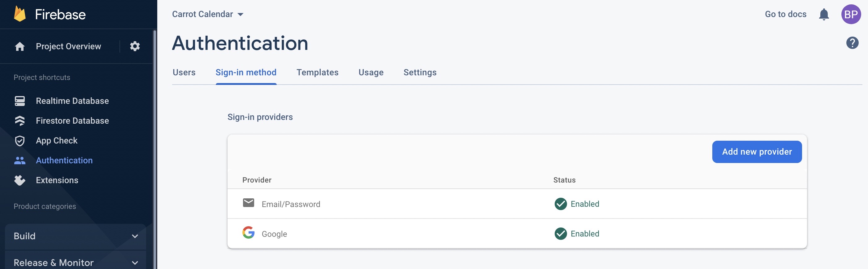
Task: Select Authentication in the sidebar
Action: point(64,161)
